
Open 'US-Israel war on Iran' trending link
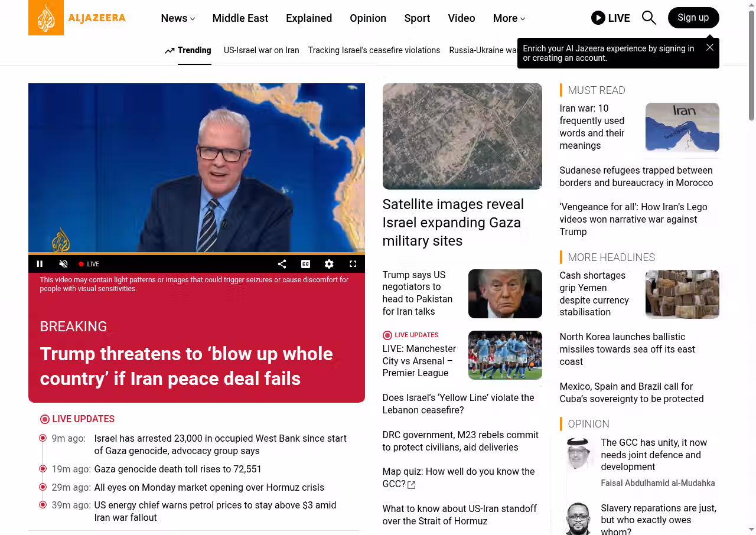pos(261,50)
